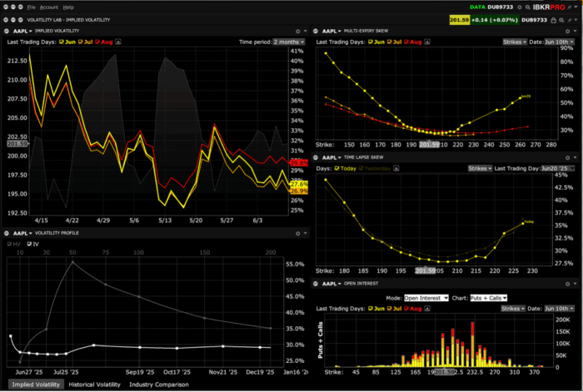Toggle Jul expiry in Open Interest panel

pos(389,309)
